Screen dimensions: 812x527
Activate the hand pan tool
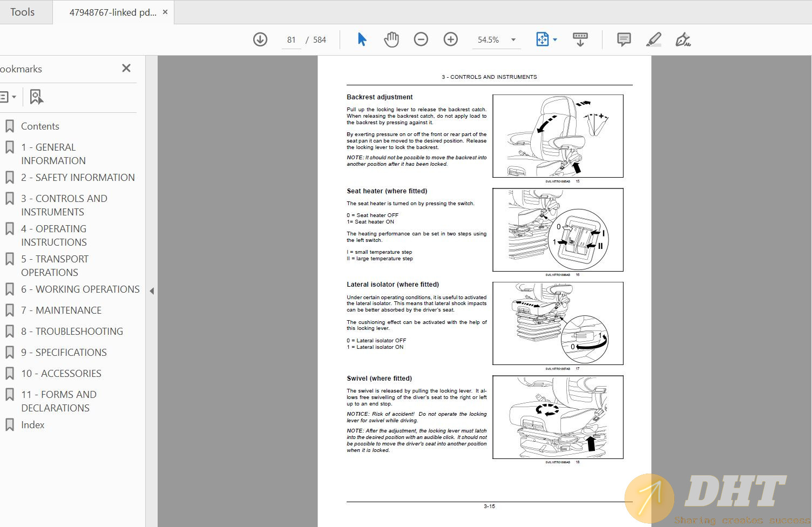click(x=391, y=39)
